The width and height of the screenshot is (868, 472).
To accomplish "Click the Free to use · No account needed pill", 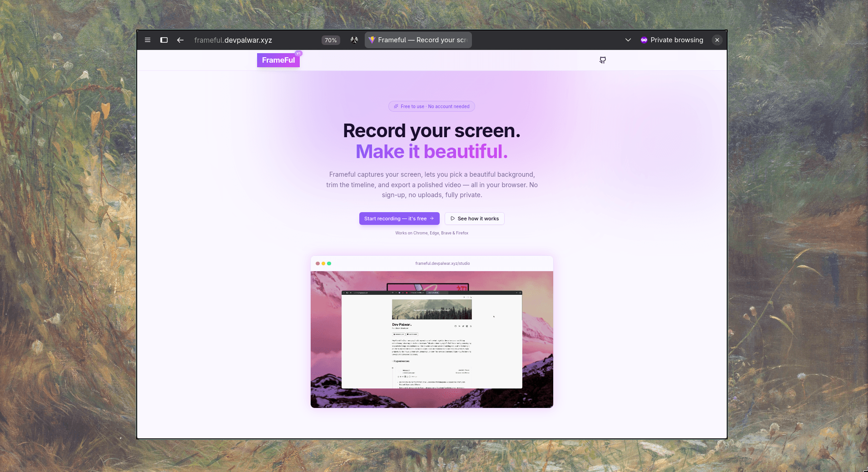I will point(432,106).
